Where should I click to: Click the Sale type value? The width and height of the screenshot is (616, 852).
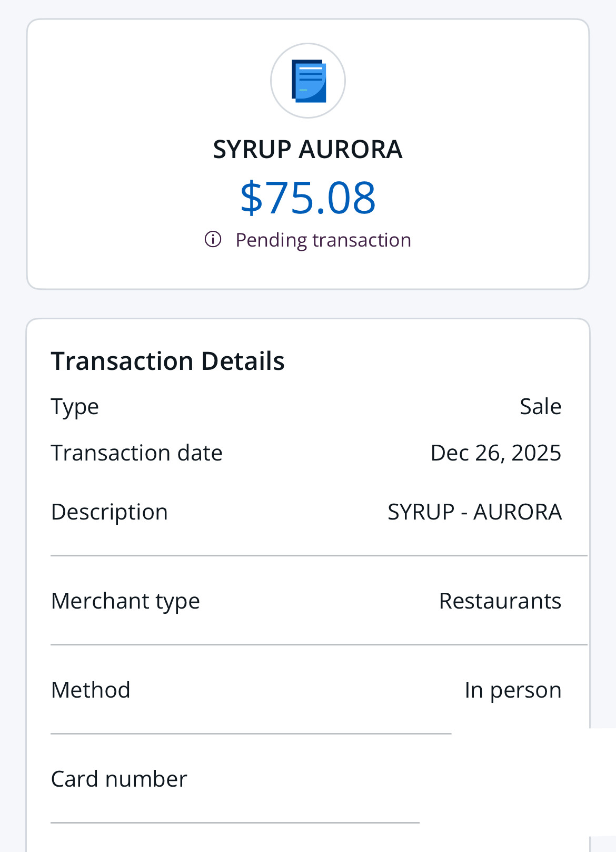(540, 406)
